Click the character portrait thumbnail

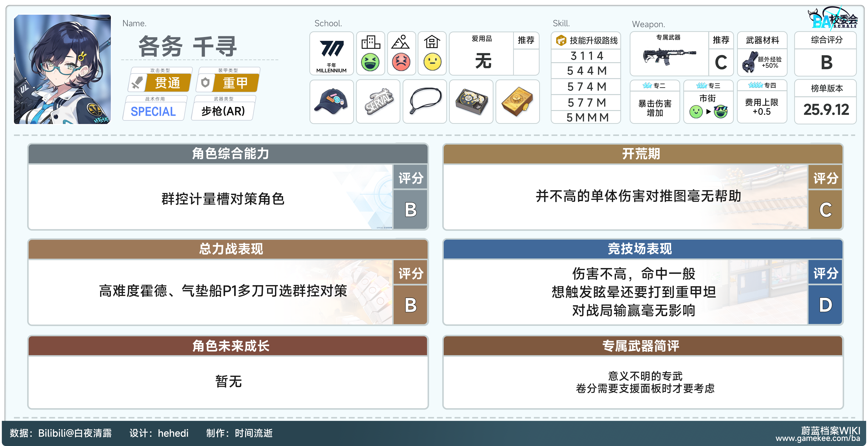(62, 69)
